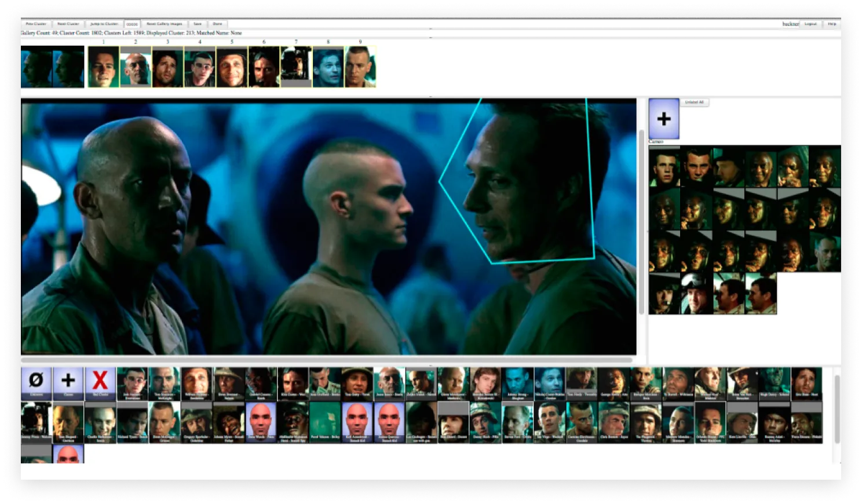Select suggested match thumbnail number 3

[167, 67]
